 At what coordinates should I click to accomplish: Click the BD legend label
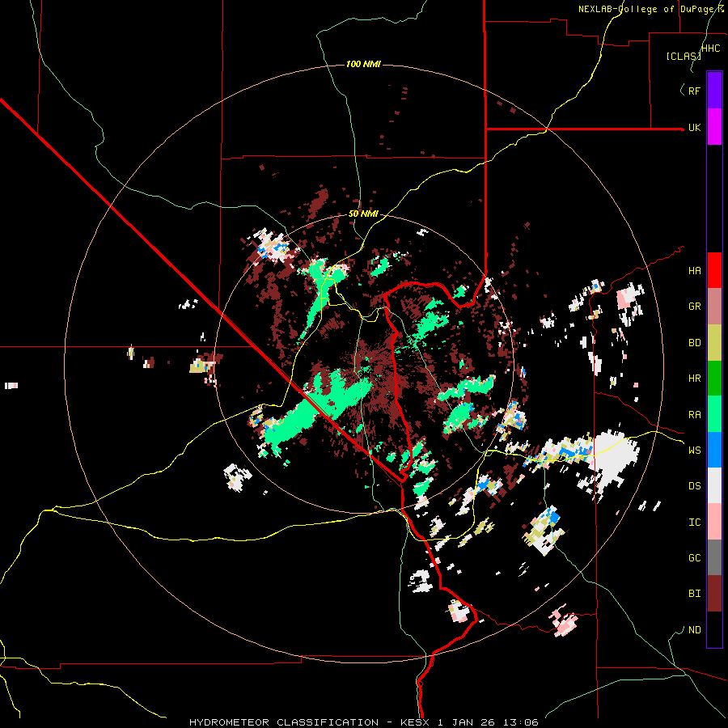(694, 343)
